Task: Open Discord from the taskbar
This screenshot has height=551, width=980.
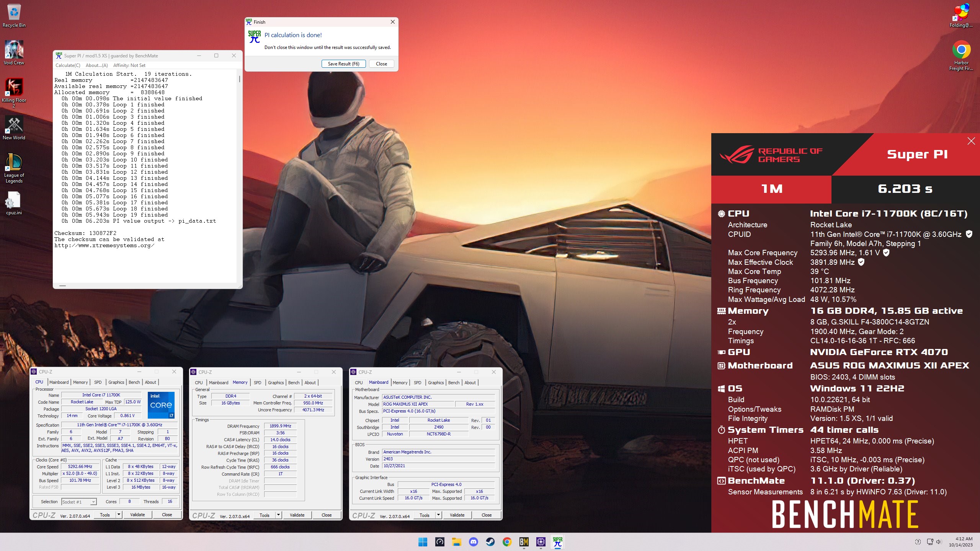Action: [474, 542]
